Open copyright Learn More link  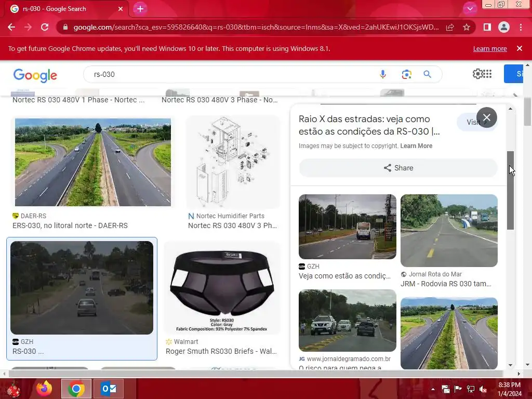416,146
